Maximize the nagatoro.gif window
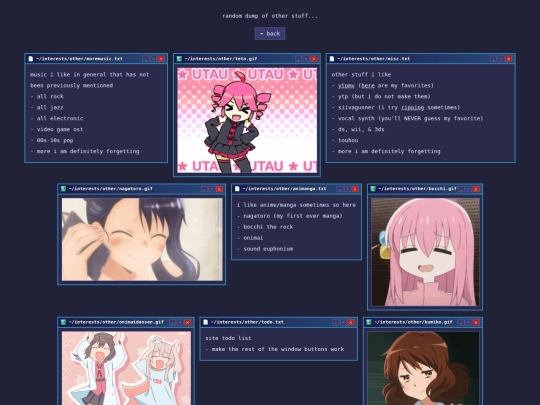 click(211, 189)
